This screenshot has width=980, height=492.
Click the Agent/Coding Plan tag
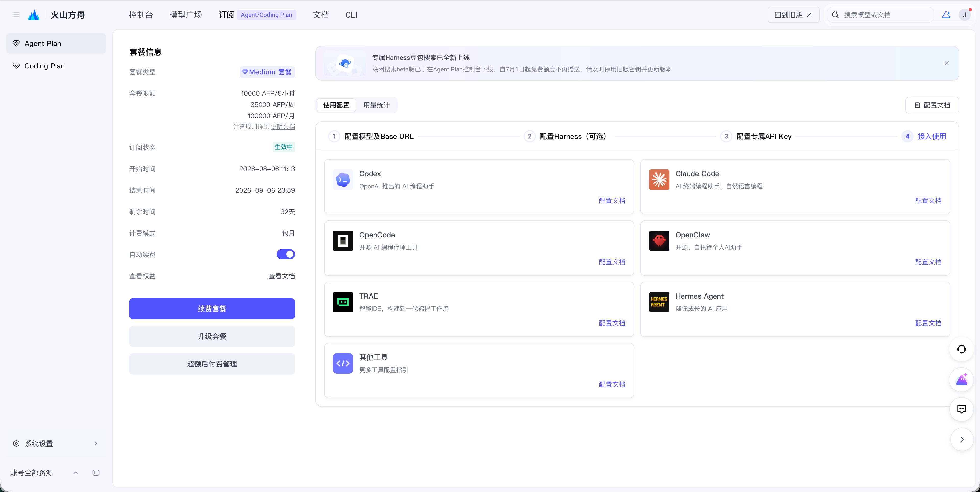click(x=266, y=15)
